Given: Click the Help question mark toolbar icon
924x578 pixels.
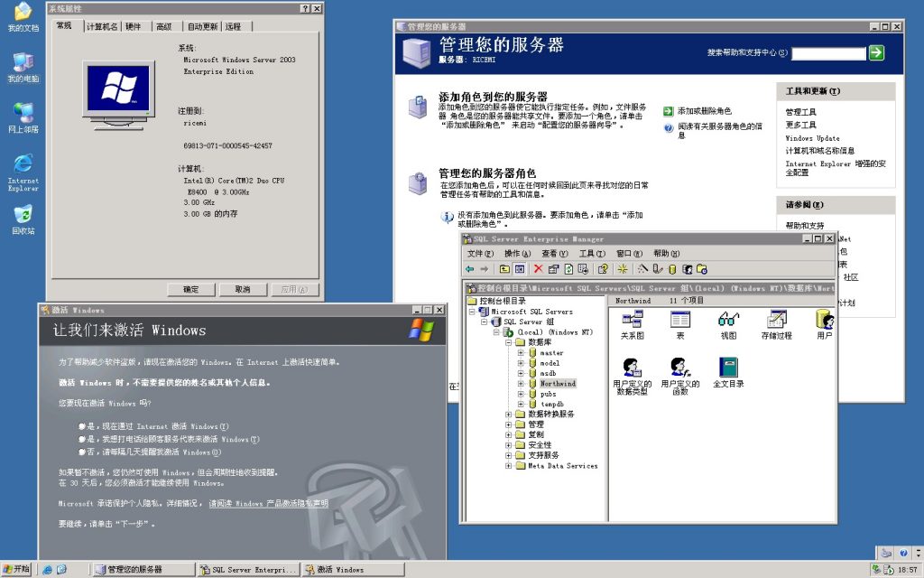Looking at the screenshot, I should [x=603, y=269].
